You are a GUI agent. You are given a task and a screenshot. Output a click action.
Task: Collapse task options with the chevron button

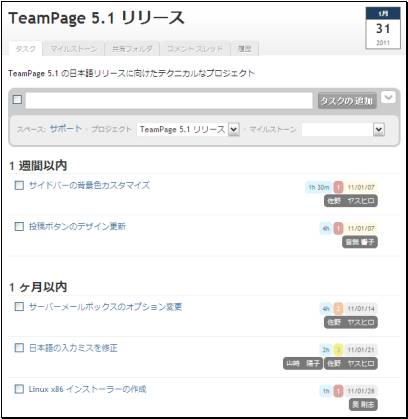(x=388, y=98)
